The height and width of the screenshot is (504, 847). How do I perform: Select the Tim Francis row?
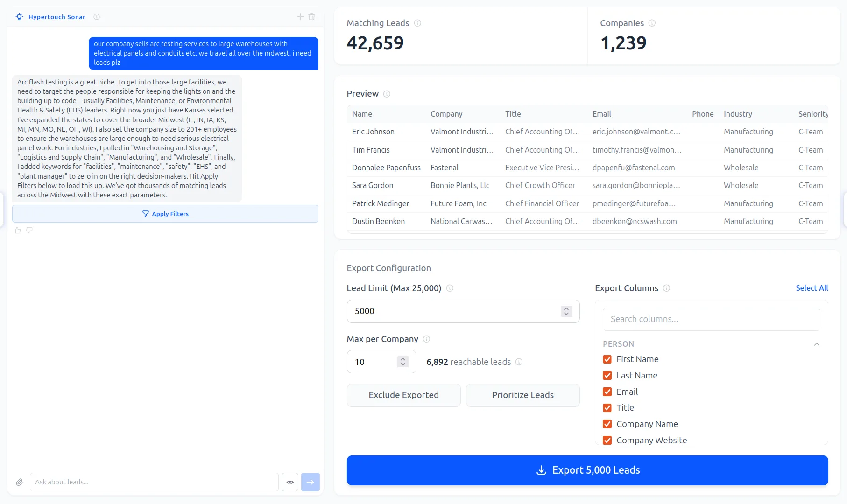click(587, 150)
